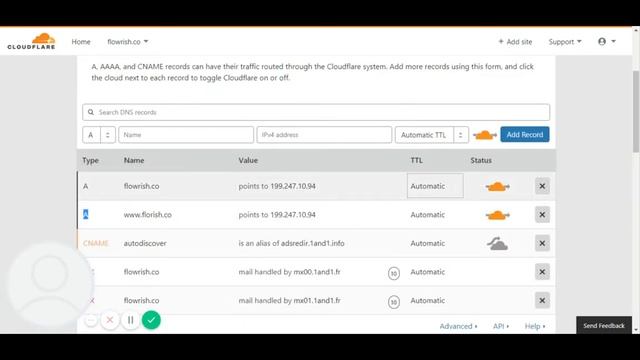Click the TTL column header

(x=416, y=160)
